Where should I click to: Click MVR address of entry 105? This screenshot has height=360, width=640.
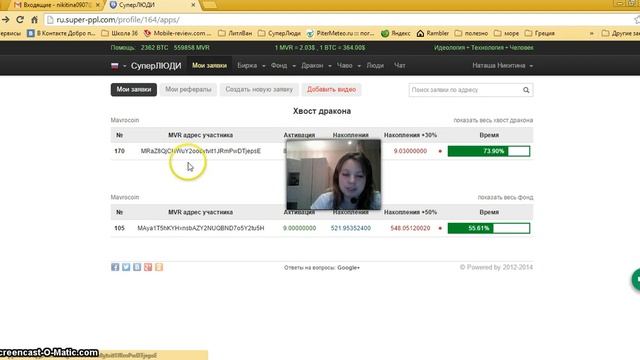pos(200,228)
